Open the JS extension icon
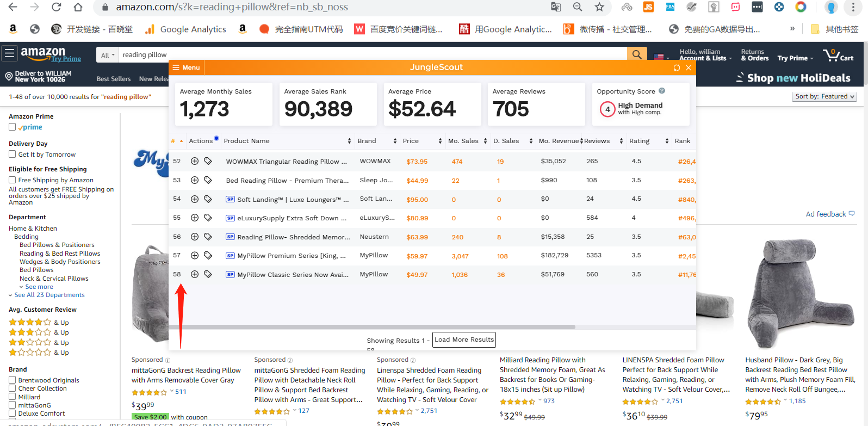868x426 pixels. coord(648,7)
